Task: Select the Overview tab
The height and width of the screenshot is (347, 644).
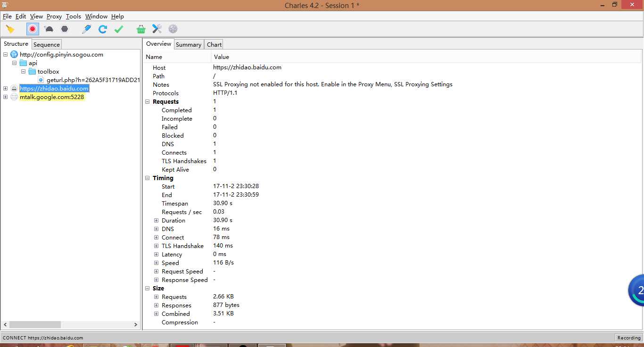Action: (x=158, y=44)
